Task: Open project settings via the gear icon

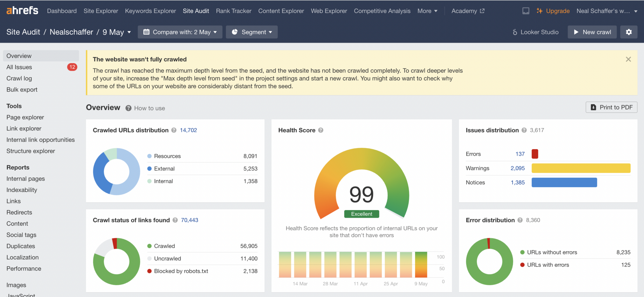Action: pos(629,32)
